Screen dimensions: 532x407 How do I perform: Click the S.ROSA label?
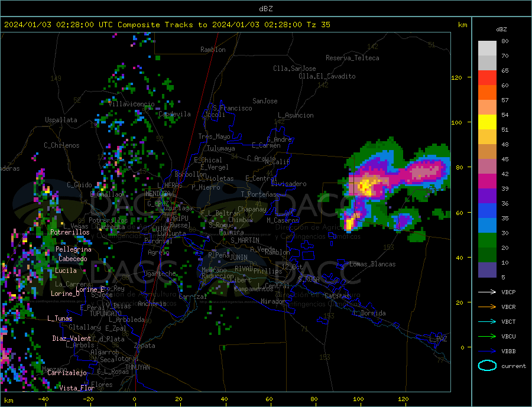[x=309, y=279]
